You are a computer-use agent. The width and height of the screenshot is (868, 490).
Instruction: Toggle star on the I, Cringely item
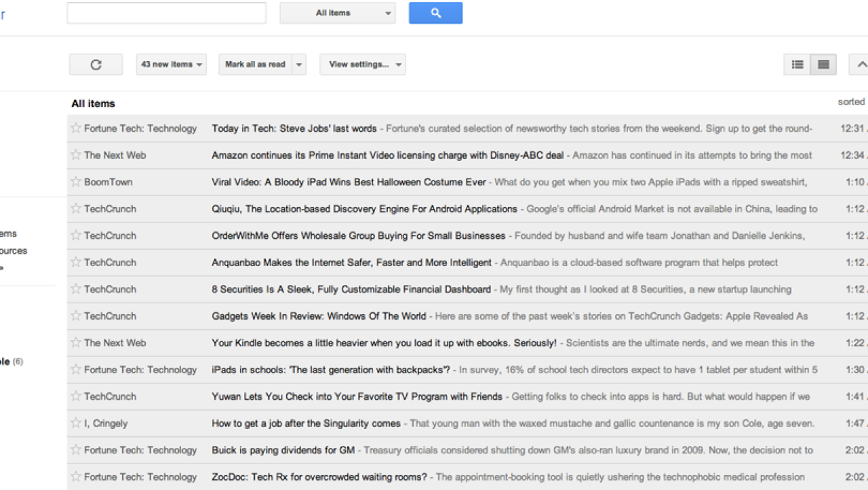(x=76, y=423)
